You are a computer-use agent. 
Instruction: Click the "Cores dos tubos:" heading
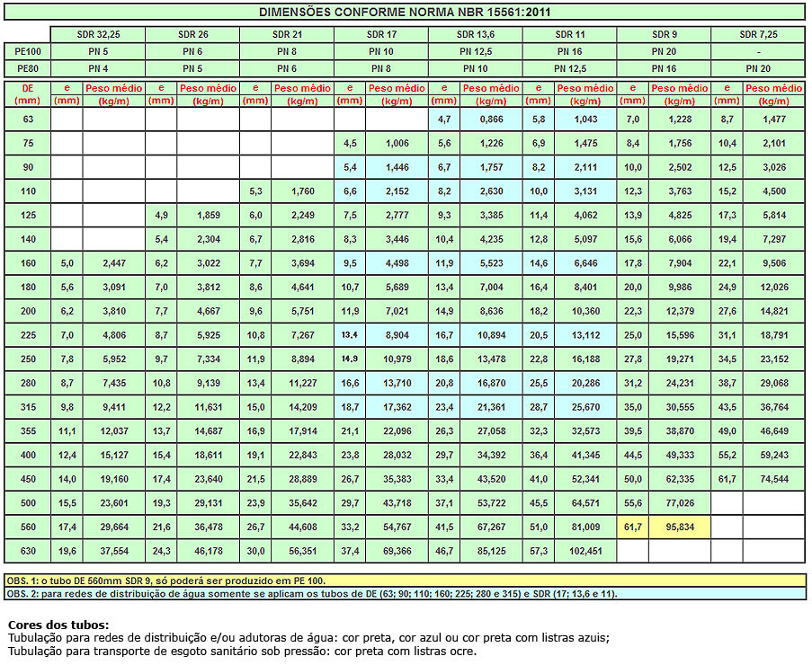[x=58, y=625]
